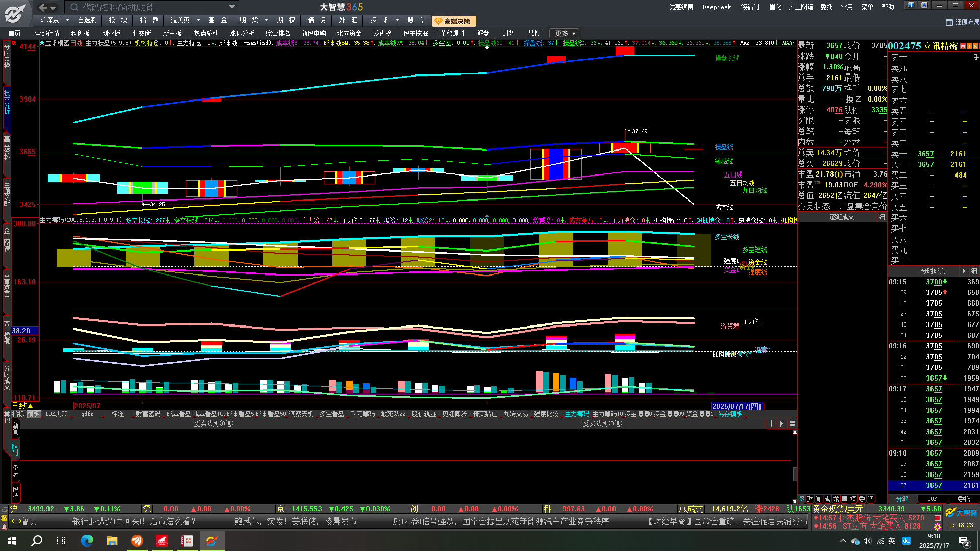This screenshot has width=980, height=551.
Task: Select the 备忘 vertical tab
Action: [16, 470]
